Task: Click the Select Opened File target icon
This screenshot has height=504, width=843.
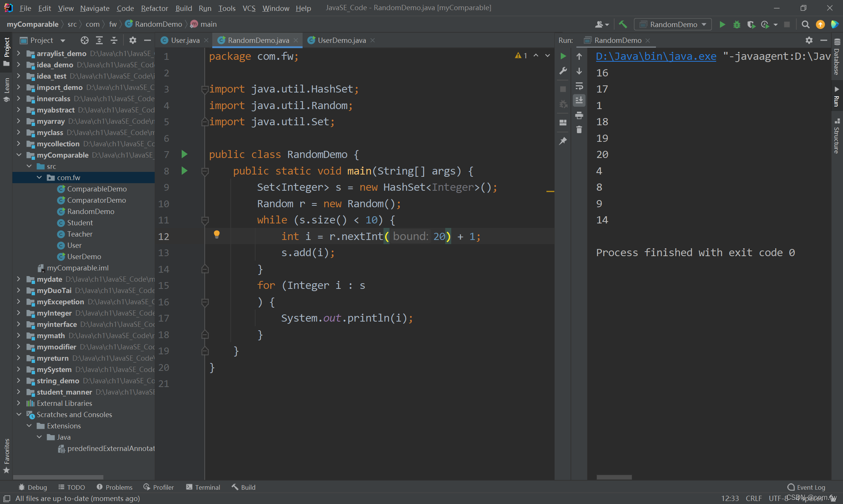Action: tap(84, 40)
